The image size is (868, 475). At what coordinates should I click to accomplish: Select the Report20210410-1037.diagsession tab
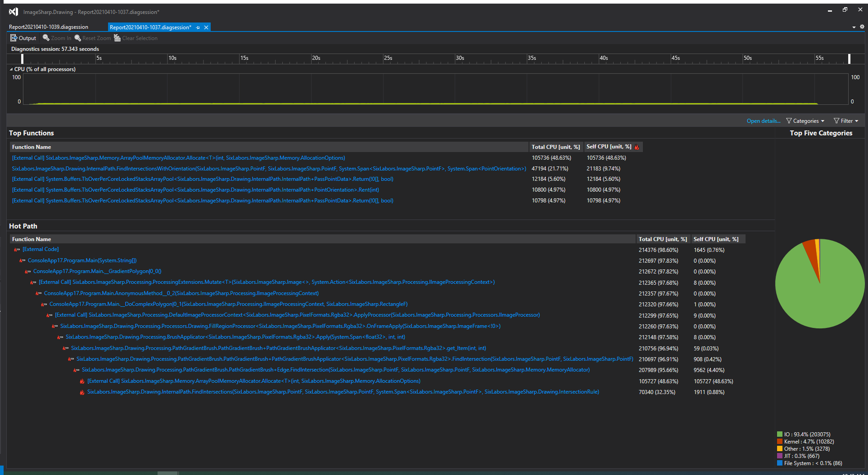(151, 27)
